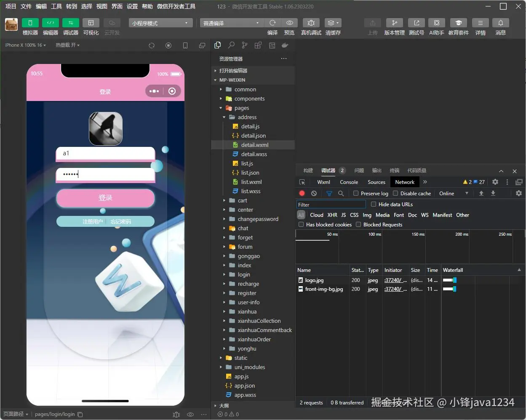This screenshot has height=420, width=526.
Task: Clear the network log
Action: (314, 193)
